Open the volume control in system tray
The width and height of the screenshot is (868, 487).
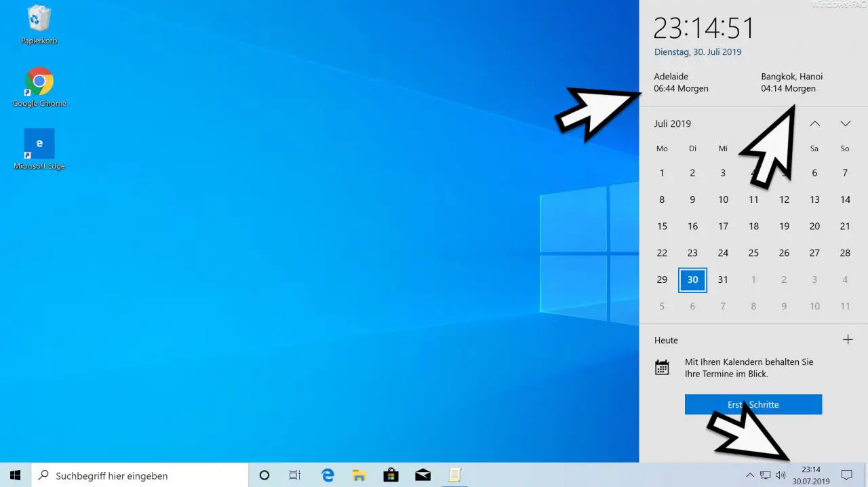tap(781, 475)
